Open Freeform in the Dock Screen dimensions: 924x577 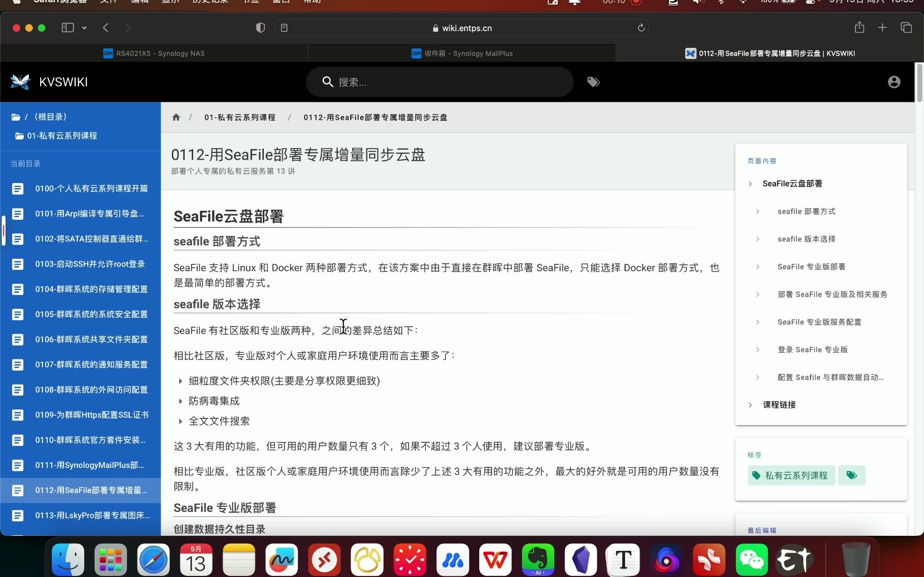282,559
